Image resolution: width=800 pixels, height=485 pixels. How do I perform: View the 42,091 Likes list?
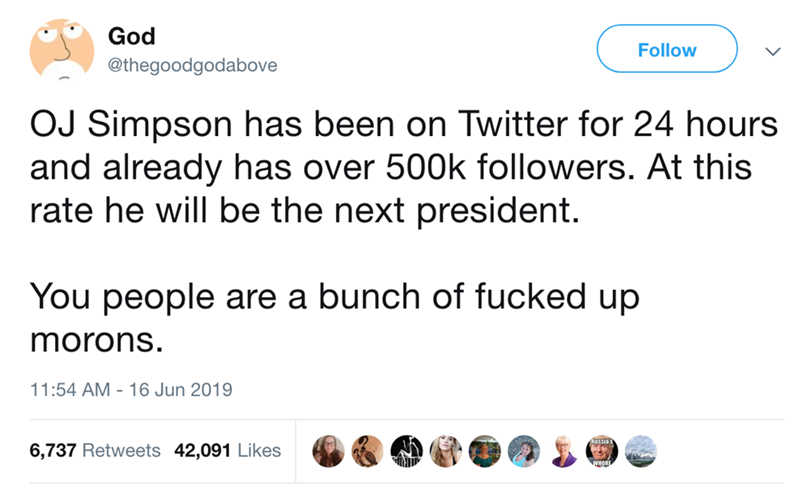click(227, 450)
